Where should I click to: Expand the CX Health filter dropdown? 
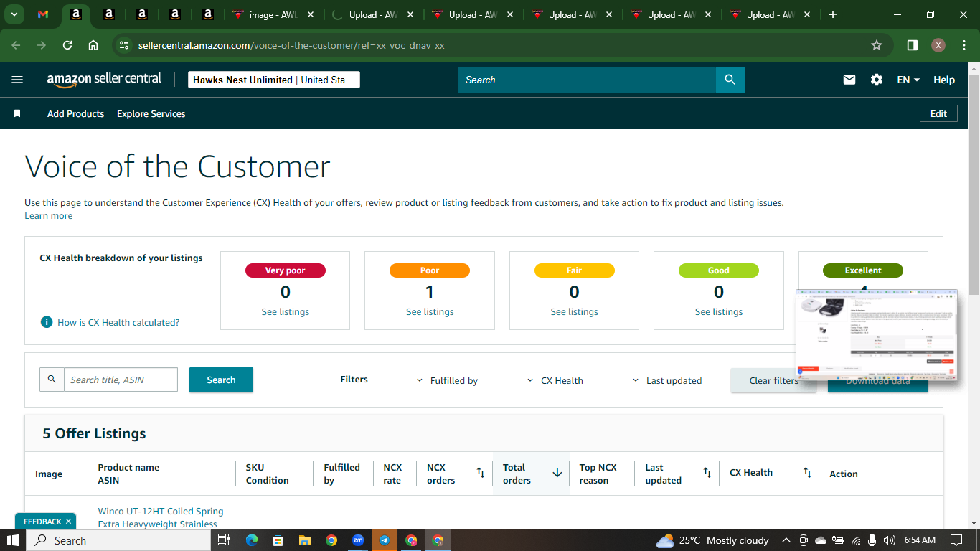tap(555, 380)
